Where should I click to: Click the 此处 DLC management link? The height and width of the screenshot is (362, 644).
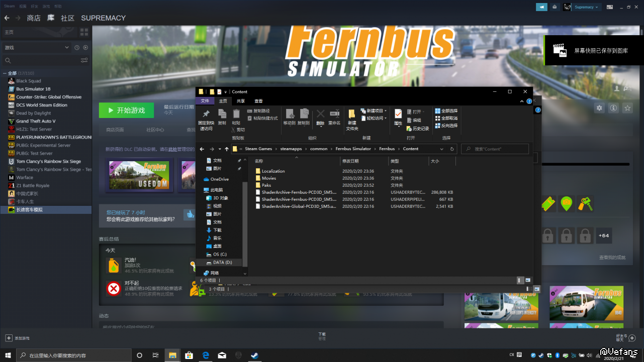point(172,149)
